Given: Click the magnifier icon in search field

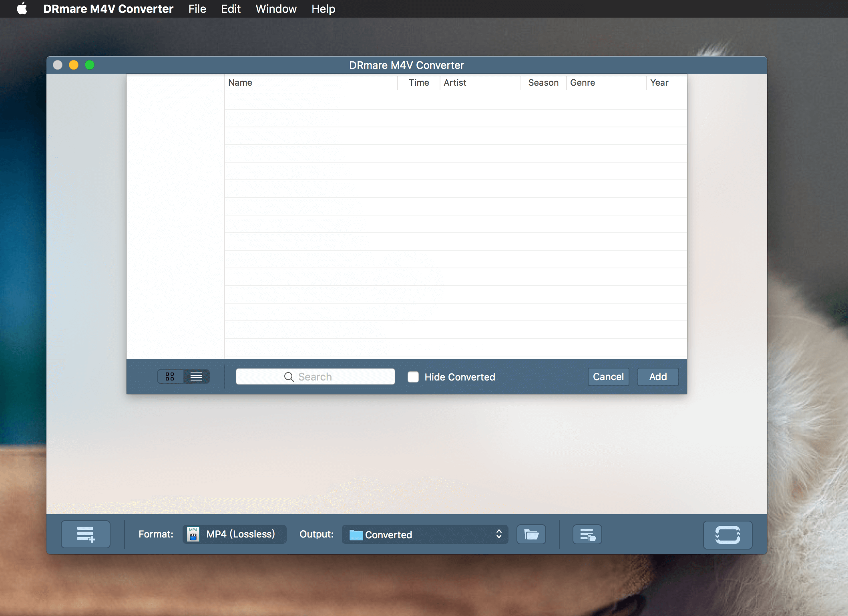Looking at the screenshot, I should [x=289, y=377].
